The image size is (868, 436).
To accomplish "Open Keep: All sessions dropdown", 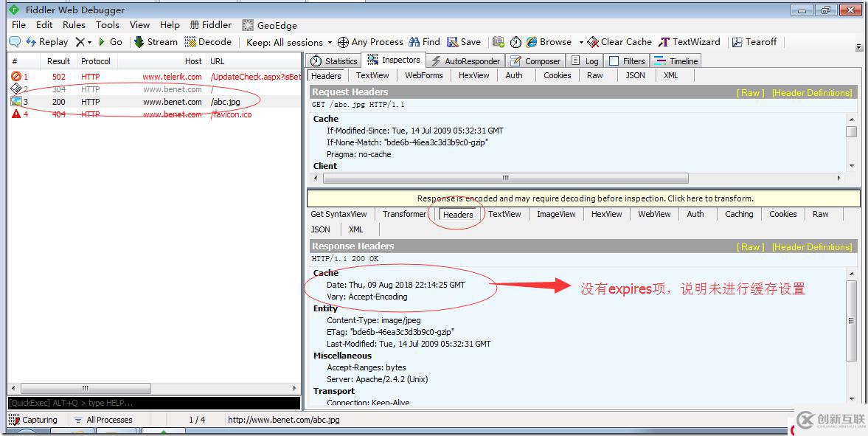I will tap(289, 42).
